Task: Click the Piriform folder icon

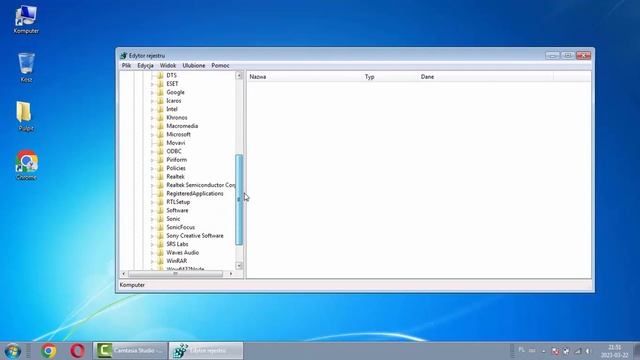Action: [160, 160]
